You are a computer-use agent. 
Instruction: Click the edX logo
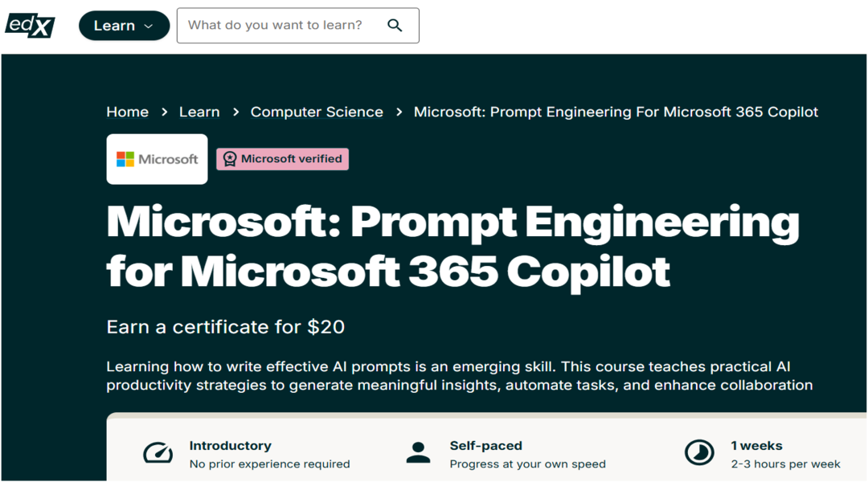tap(31, 25)
